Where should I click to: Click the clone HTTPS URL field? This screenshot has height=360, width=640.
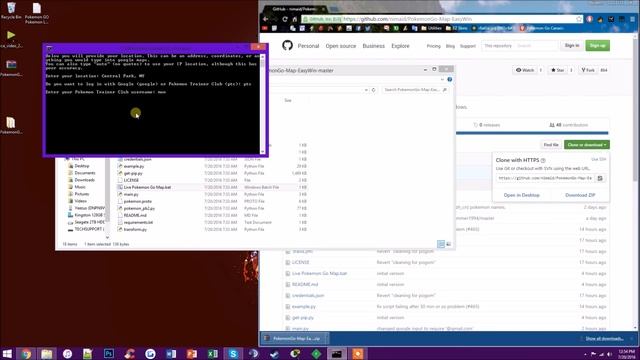[x=546, y=178]
